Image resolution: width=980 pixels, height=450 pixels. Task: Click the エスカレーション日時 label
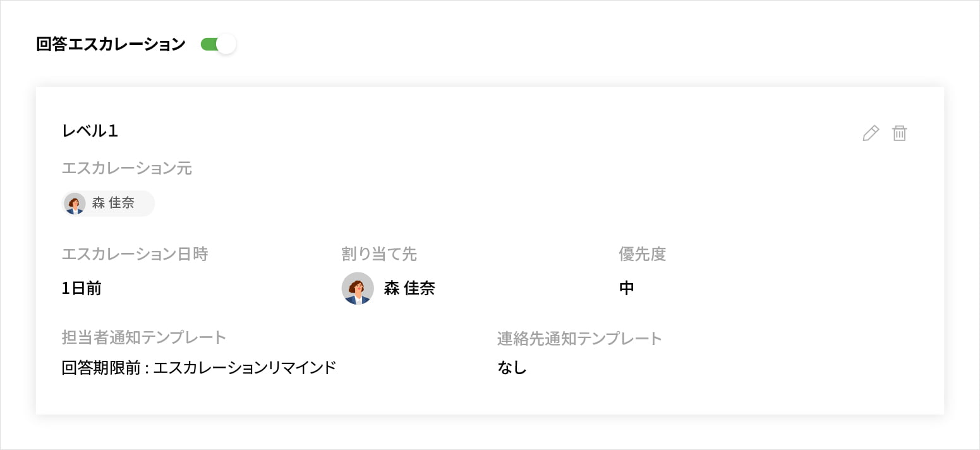point(135,254)
